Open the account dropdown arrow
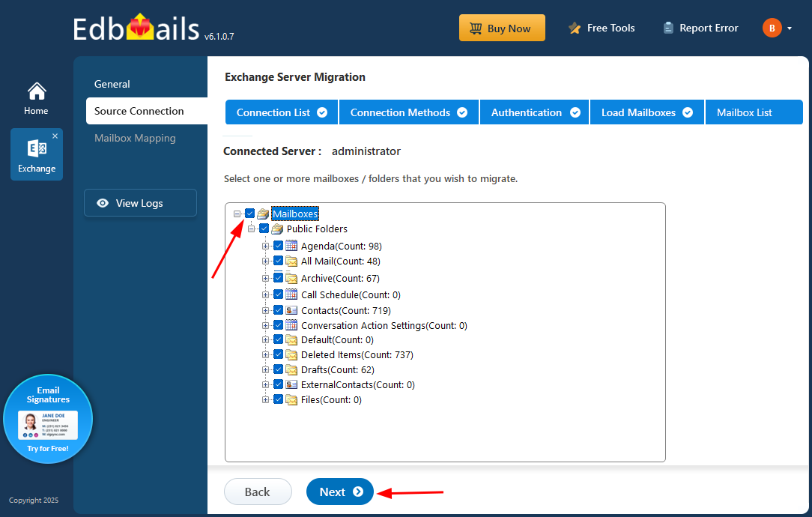This screenshot has width=812, height=517. tap(790, 28)
